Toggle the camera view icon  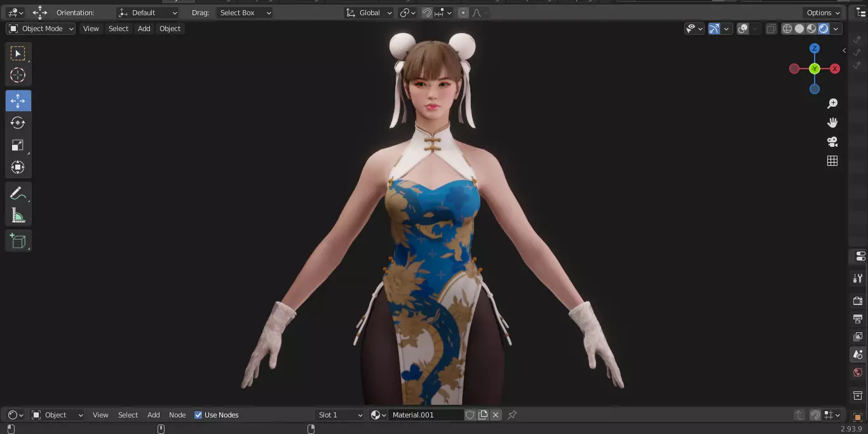click(832, 142)
